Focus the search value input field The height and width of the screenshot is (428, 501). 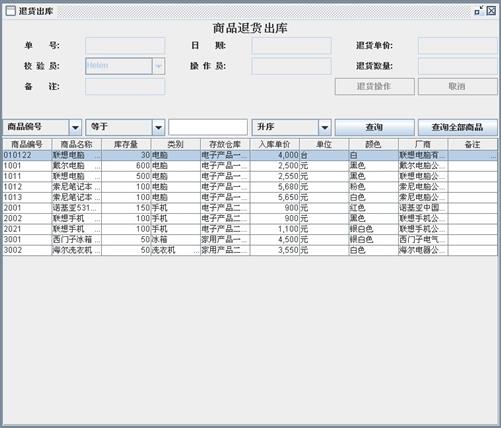pos(208,127)
